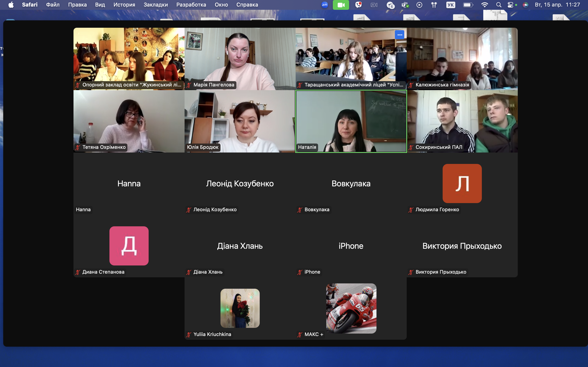Click the battery status icon
588x367 pixels.
[468, 5]
